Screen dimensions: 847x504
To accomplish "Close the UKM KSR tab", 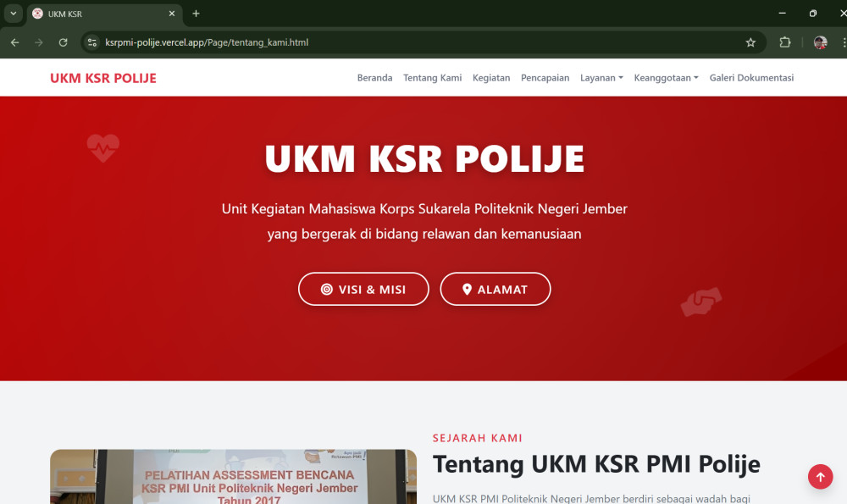I will (x=172, y=14).
